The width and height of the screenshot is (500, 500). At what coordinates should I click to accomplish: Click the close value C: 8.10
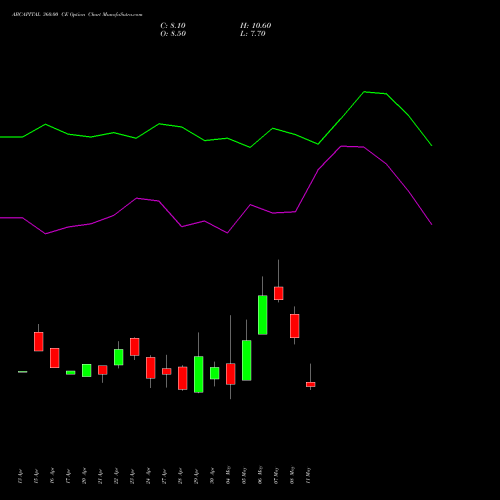pos(173,26)
